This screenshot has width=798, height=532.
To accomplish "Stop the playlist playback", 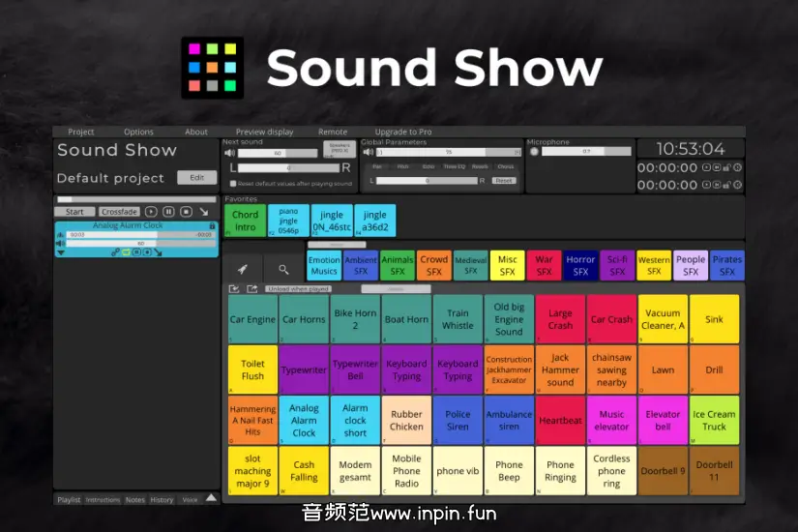I will [x=187, y=211].
